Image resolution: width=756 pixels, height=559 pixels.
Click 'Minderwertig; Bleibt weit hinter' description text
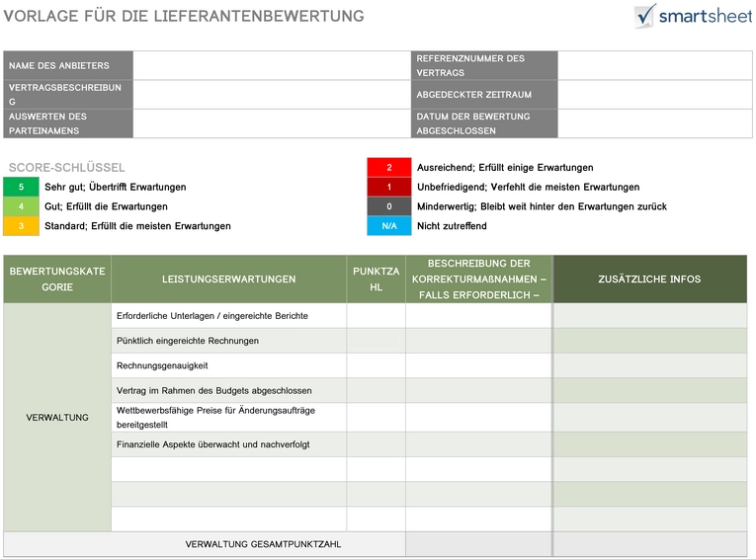click(x=542, y=206)
